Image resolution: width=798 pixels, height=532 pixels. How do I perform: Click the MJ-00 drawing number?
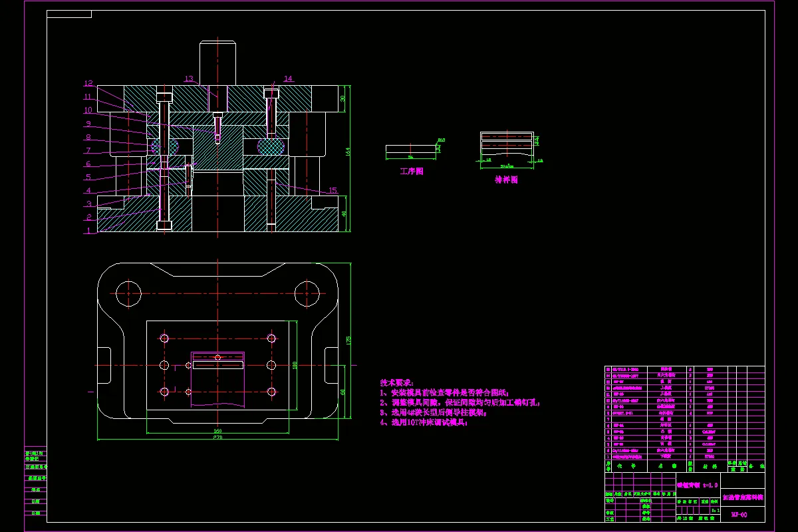[x=739, y=514]
